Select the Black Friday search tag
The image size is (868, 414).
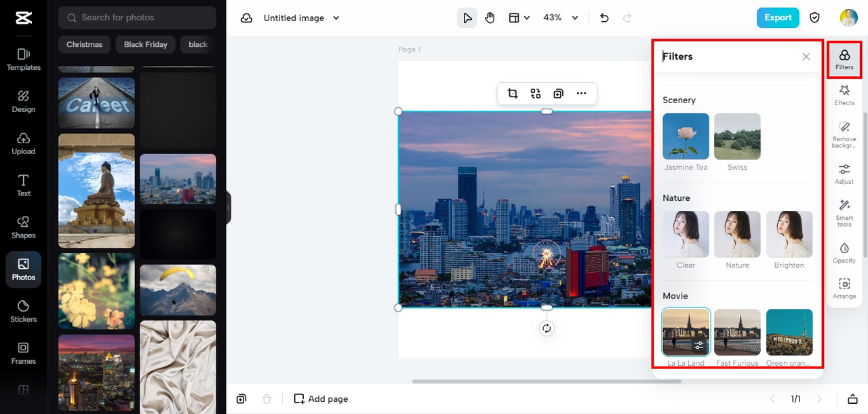(x=146, y=45)
